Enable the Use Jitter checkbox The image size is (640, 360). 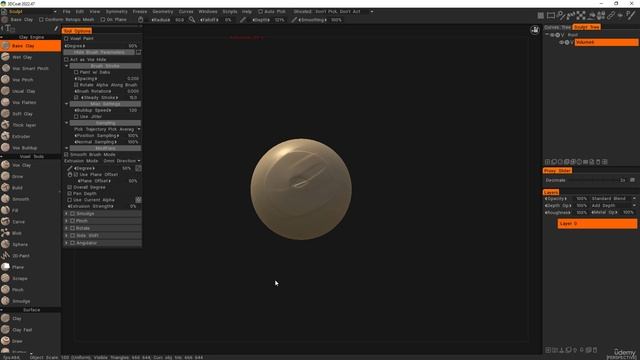coord(76,117)
